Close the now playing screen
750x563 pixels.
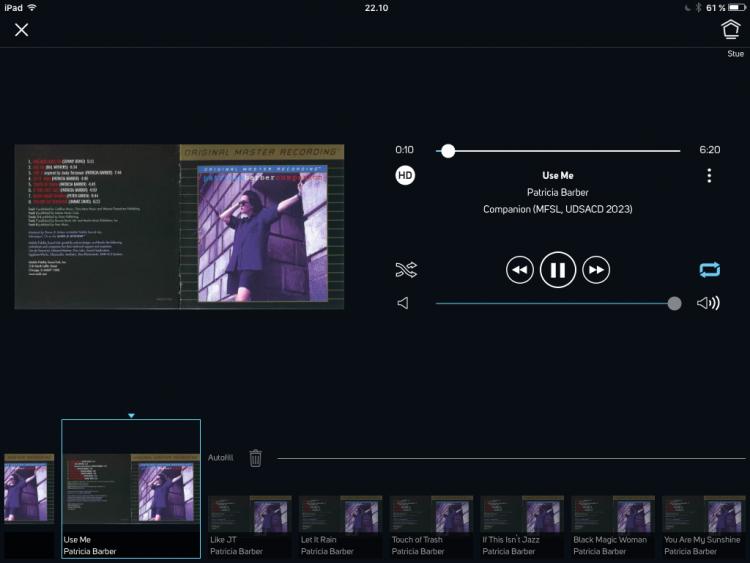[x=22, y=30]
